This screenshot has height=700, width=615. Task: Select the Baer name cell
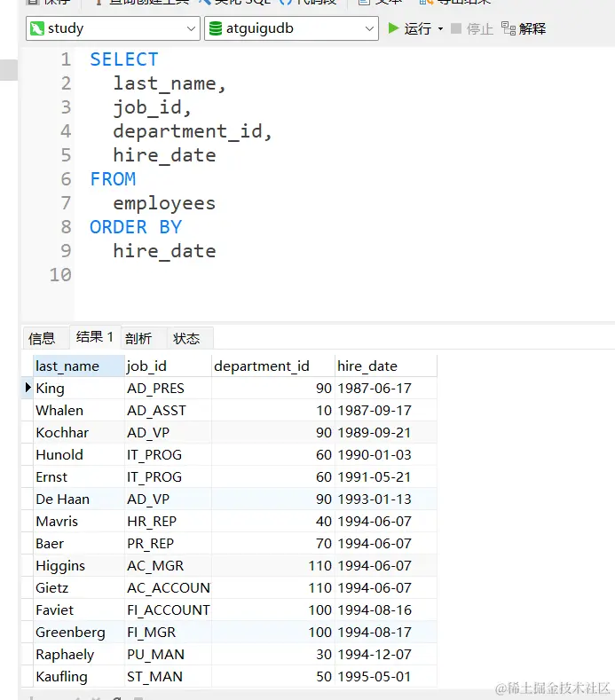pos(79,543)
